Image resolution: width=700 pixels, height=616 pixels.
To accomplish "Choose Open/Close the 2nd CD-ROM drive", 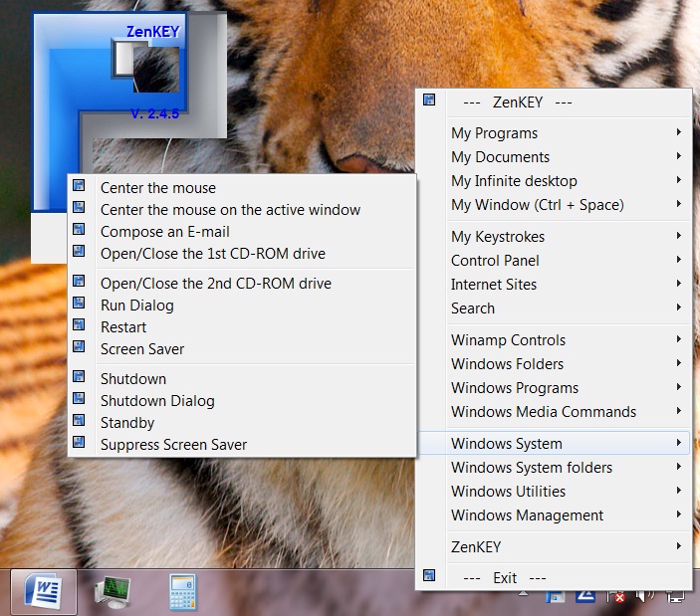I will [242, 284].
